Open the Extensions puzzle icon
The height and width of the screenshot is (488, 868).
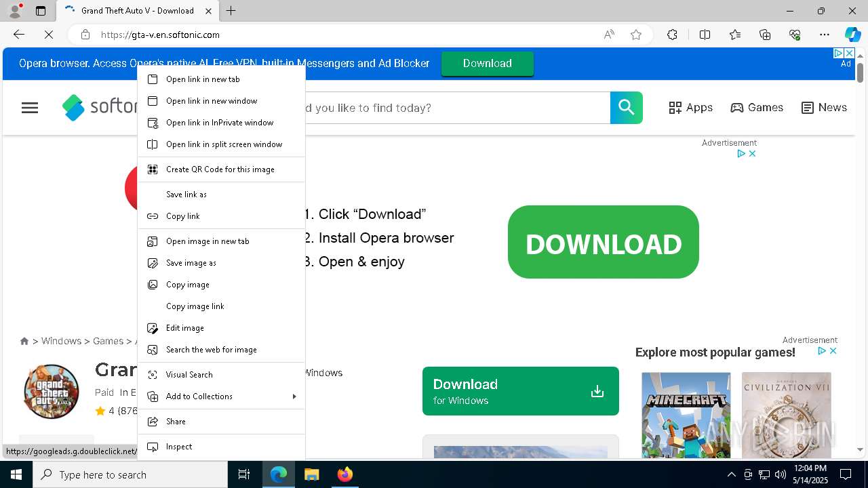[672, 35]
